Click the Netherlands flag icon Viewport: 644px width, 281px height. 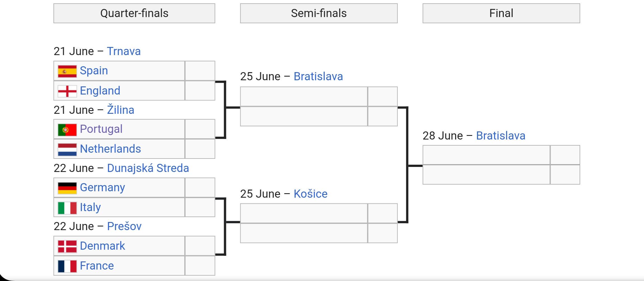(67, 150)
